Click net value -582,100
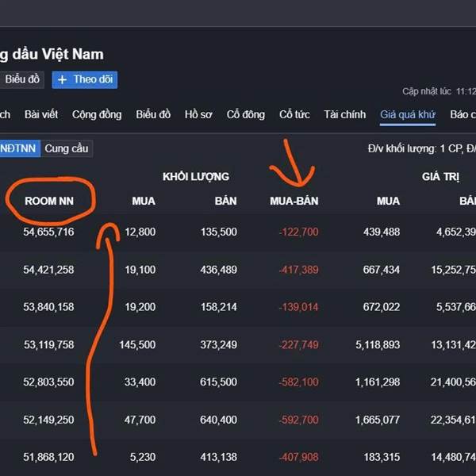476x476 pixels. 299,382
